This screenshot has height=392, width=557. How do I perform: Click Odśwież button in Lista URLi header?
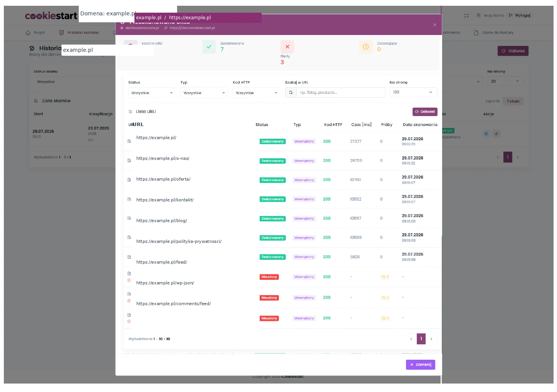pyautogui.click(x=425, y=112)
